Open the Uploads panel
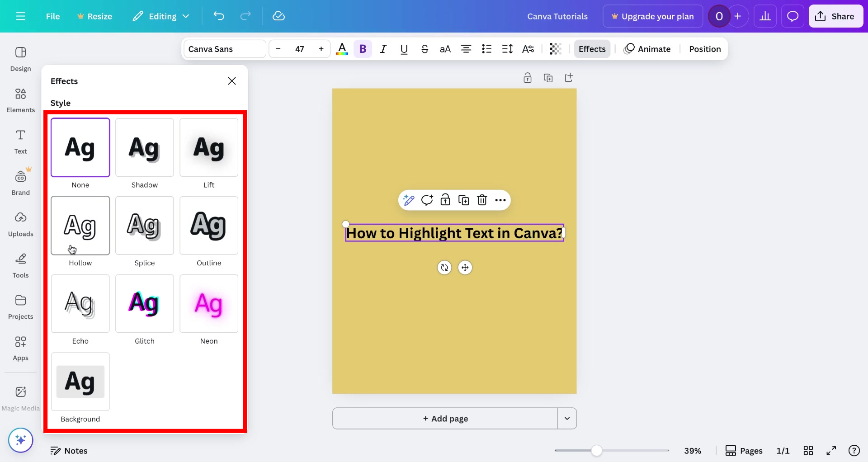This screenshot has height=462, width=868. click(20, 224)
